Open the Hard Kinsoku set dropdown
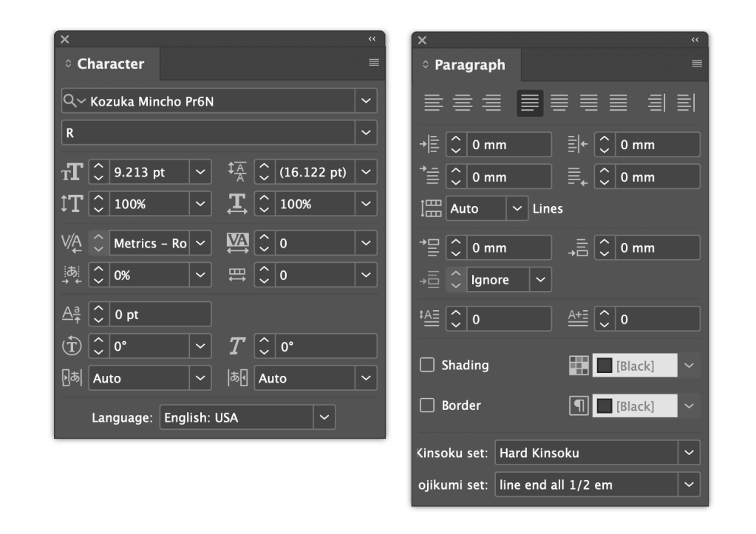The image size is (756, 534). [x=689, y=453]
